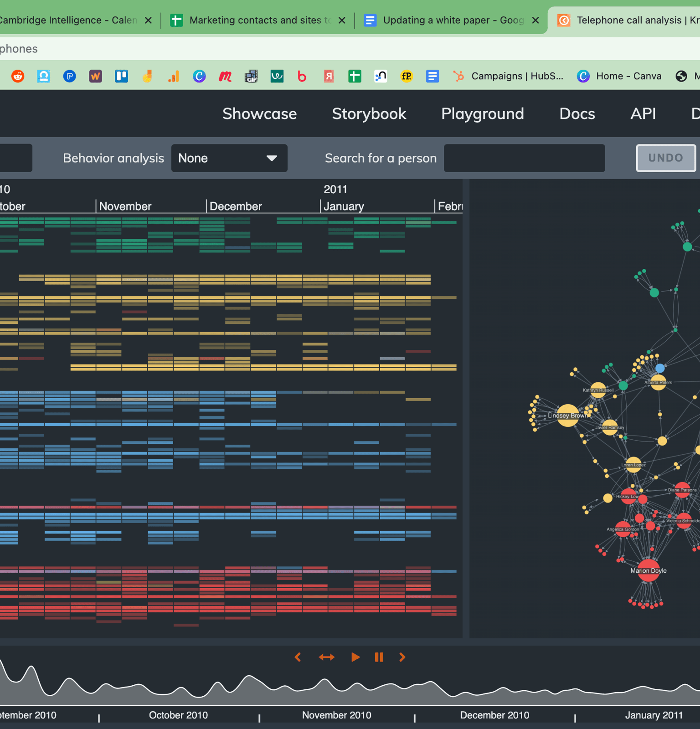Screen dimensions: 700x729
Task: Switch to Marketing contacts and sites tab
Action: [x=254, y=20]
